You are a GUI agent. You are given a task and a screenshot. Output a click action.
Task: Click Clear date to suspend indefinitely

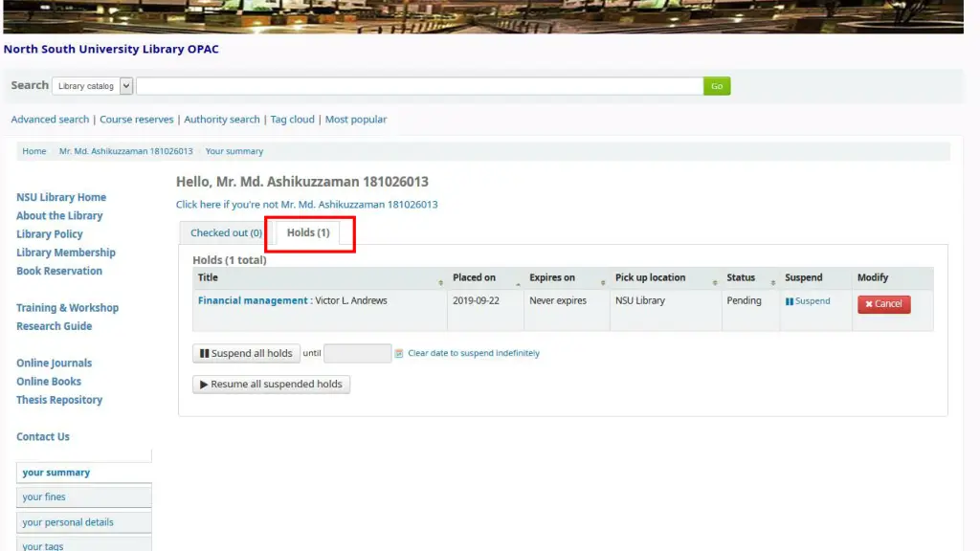(x=474, y=353)
